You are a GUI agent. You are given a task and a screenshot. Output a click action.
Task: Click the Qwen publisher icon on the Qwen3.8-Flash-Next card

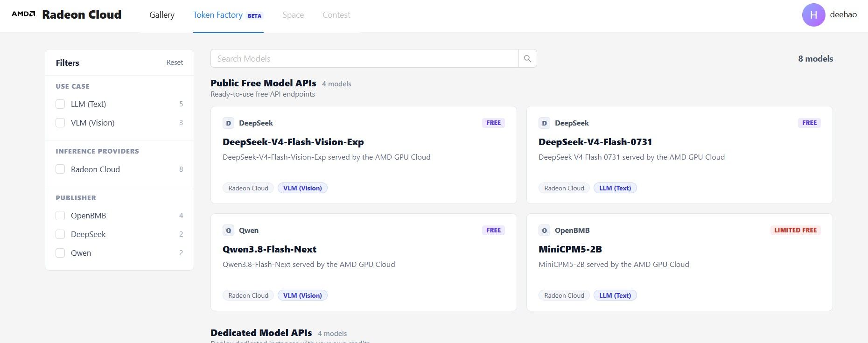[x=228, y=231]
